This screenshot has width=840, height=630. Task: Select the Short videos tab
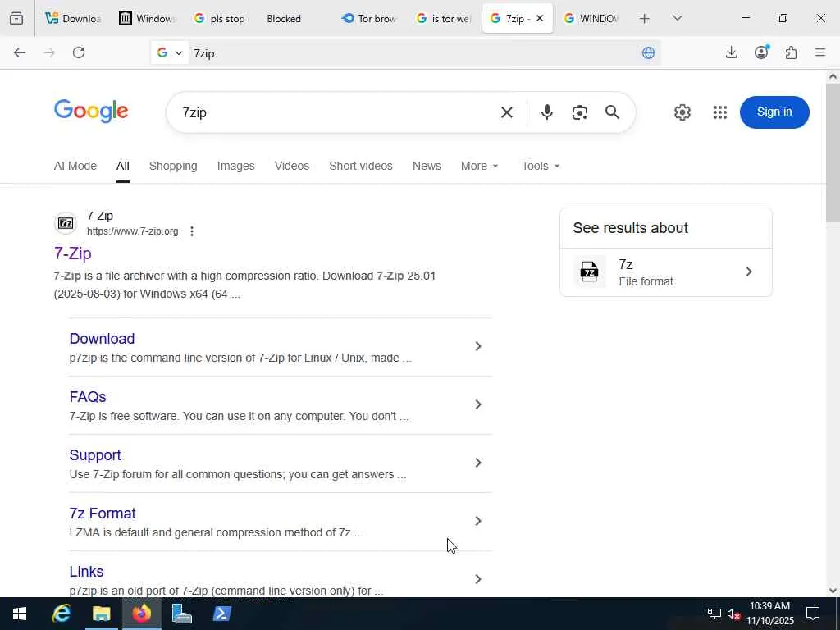click(361, 166)
